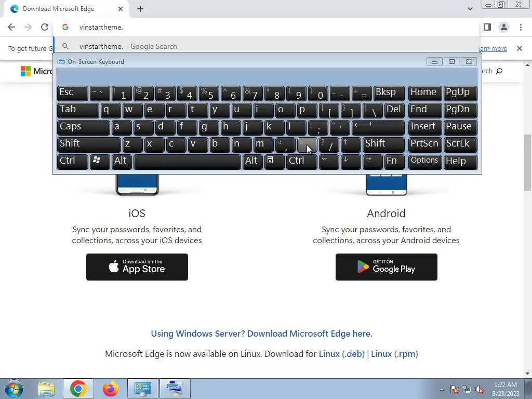
Task: Click the page vertical scrollbar thumb
Action: pyautogui.click(x=528, y=162)
